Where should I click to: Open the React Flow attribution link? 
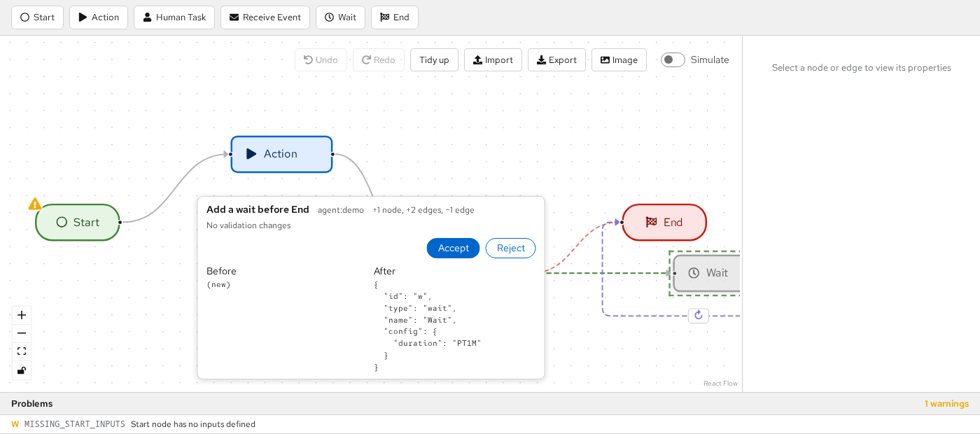pos(720,384)
